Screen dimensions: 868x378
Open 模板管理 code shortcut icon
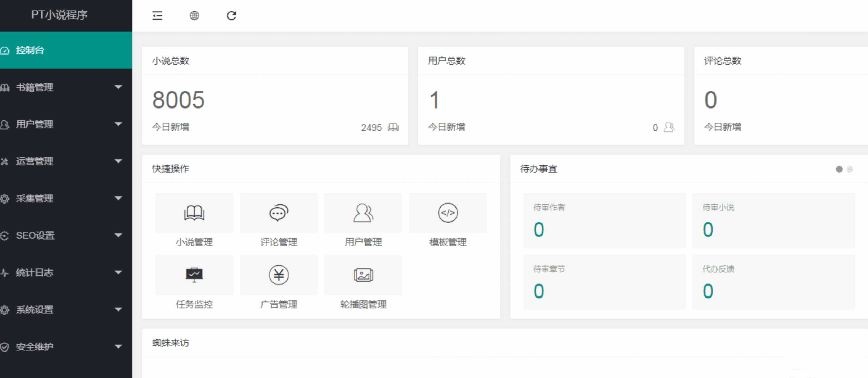pyautogui.click(x=448, y=213)
